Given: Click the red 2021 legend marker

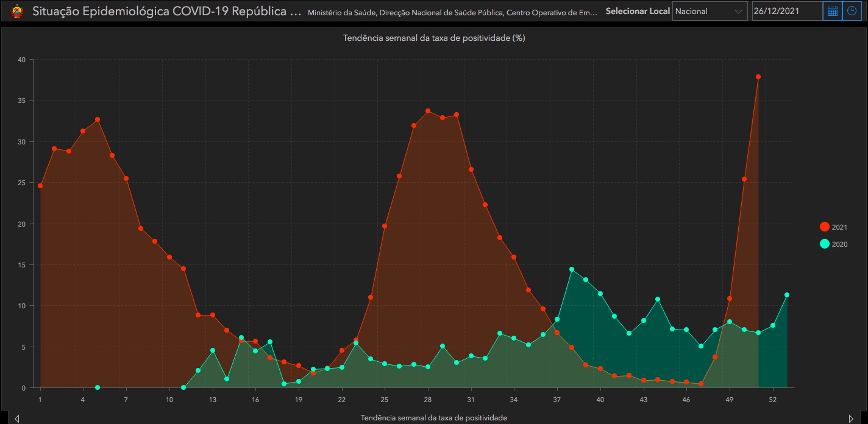Looking at the screenshot, I should click(825, 227).
